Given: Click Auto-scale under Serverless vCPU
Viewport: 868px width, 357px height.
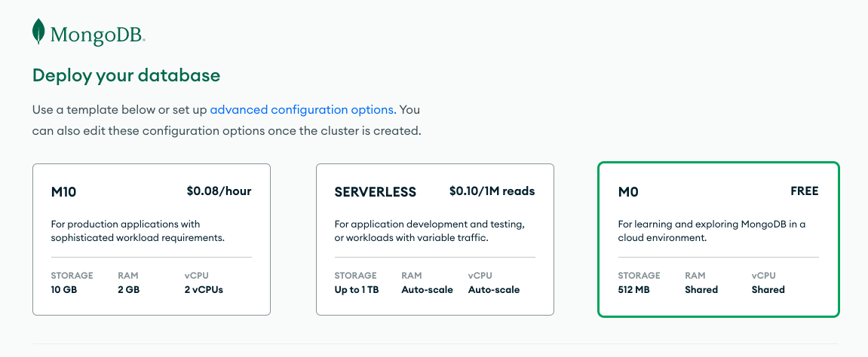Looking at the screenshot, I should pyautogui.click(x=494, y=289).
